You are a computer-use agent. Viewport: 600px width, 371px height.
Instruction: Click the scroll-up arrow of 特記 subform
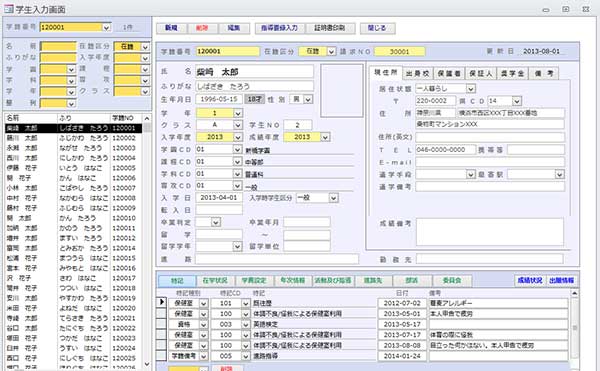pyautogui.click(x=574, y=293)
